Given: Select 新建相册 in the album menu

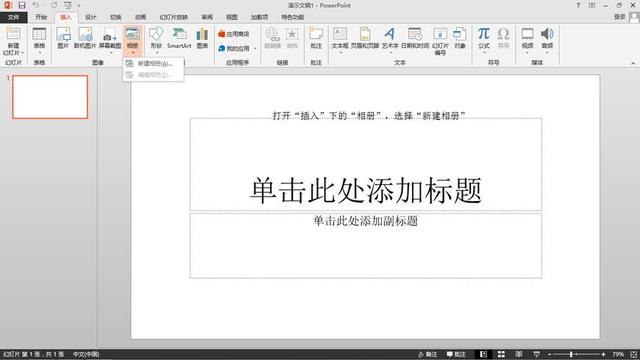Looking at the screenshot, I should (x=153, y=64).
